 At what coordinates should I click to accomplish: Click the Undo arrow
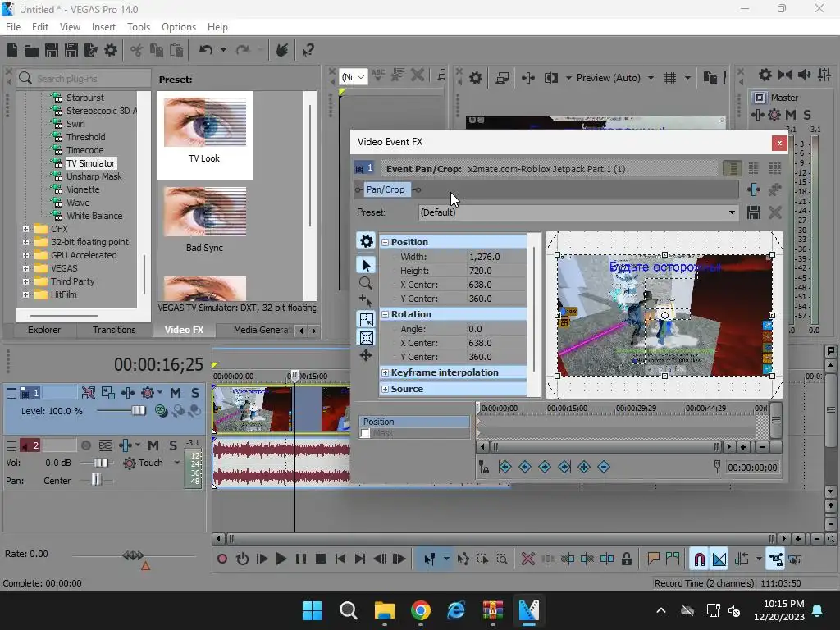tap(206, 50)
